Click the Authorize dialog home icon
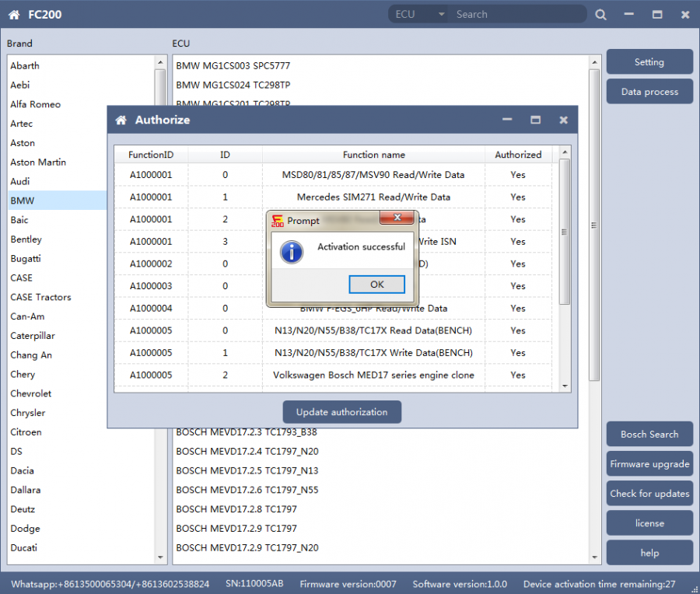Viewport: 700px width, 594px height. [121, 121]
